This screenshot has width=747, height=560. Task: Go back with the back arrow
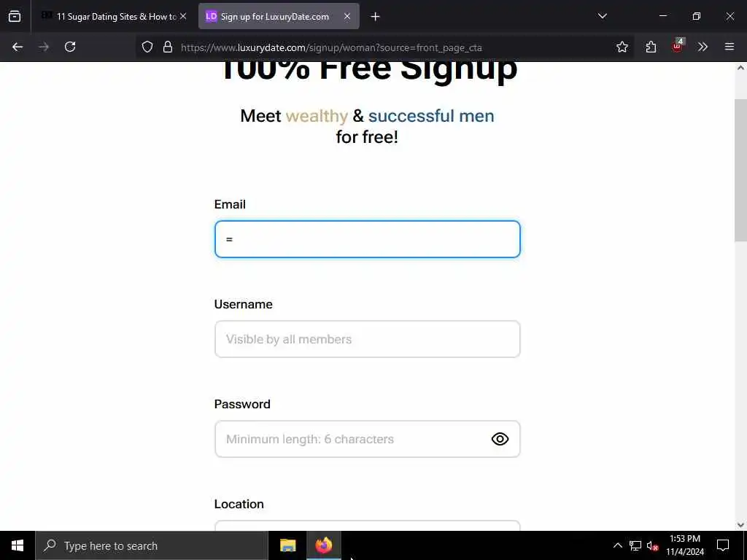(18, 47)
